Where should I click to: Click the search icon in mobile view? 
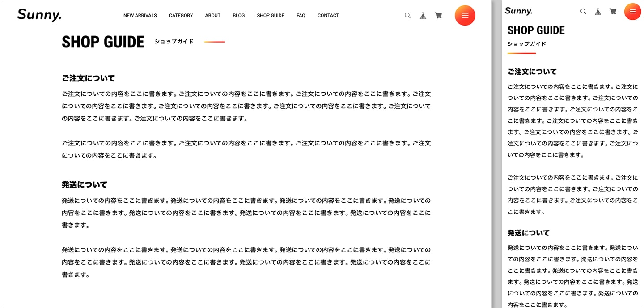click(583, 12)
